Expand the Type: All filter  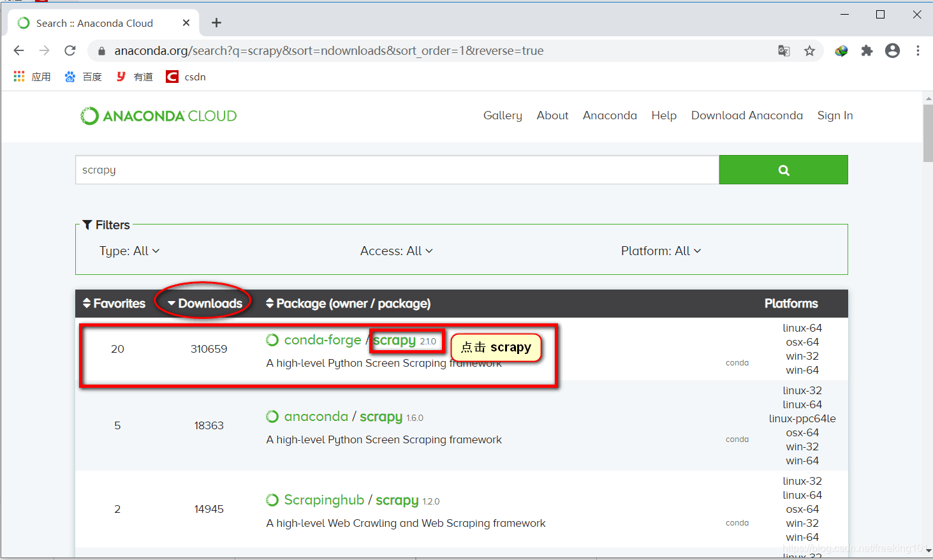point(129,251)
